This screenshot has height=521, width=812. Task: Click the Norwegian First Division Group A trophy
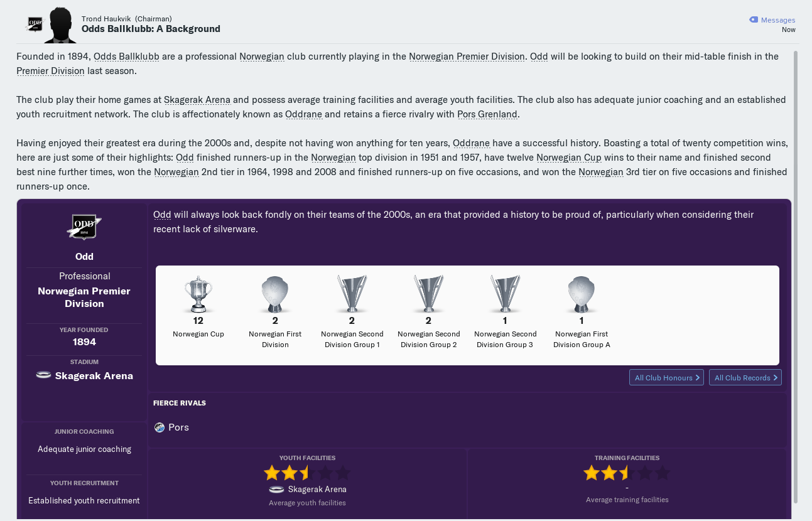[582, 294]
